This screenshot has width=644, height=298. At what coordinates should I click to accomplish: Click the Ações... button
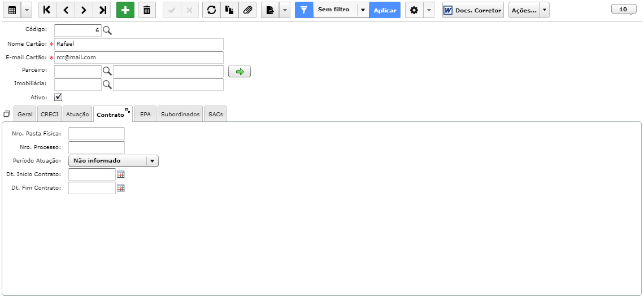tap(524, 10)
